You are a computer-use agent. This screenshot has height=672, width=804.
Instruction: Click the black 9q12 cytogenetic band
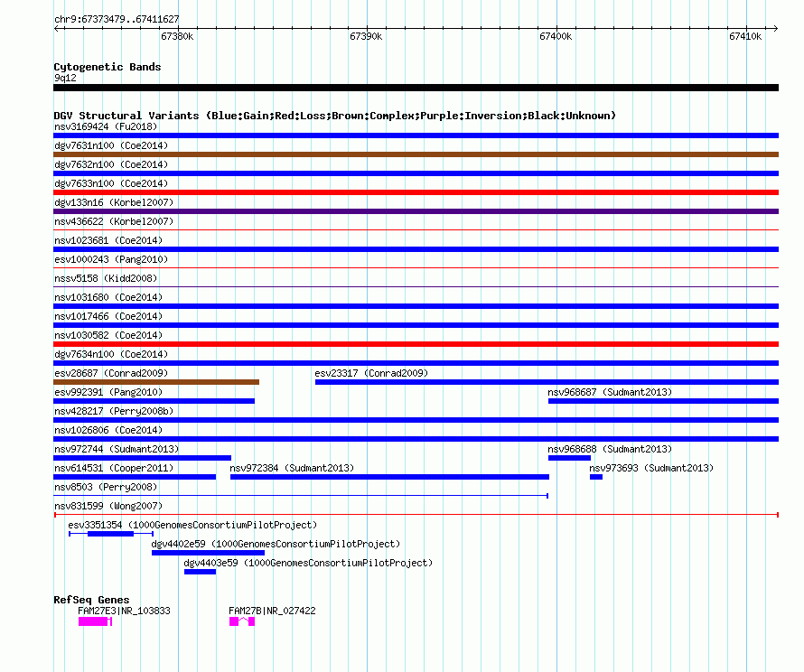pyautogui.click(x=416, y=88)
